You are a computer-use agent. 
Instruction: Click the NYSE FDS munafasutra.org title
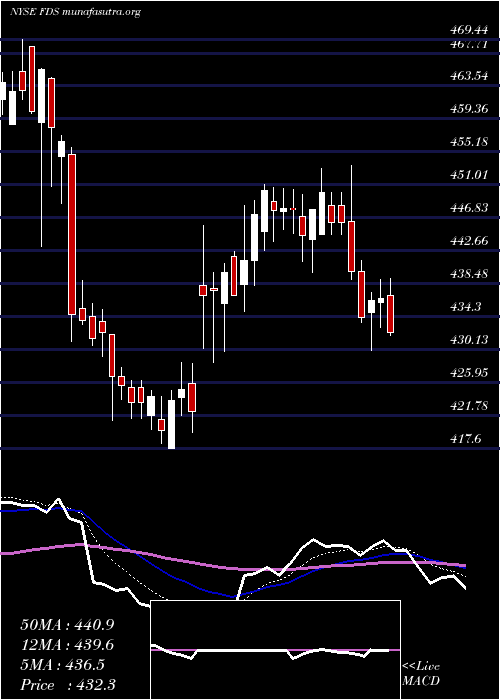pos(75,12)
